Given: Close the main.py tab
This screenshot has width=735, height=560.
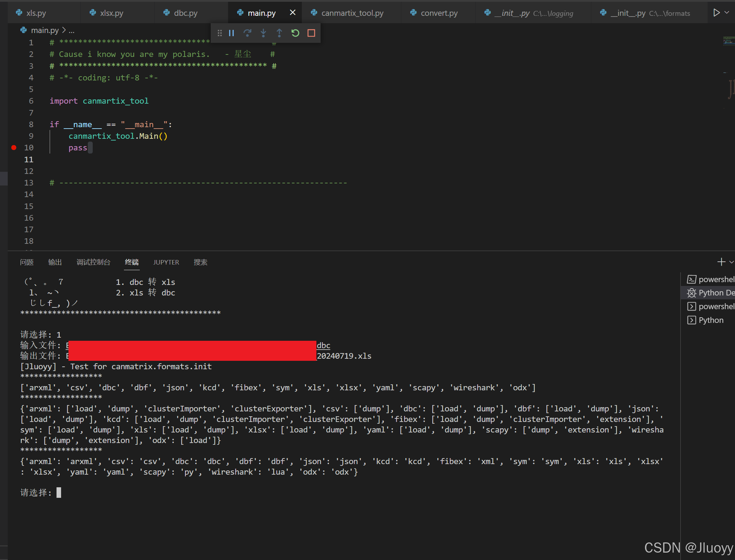Looking at the screenshot, I should 292,13.
